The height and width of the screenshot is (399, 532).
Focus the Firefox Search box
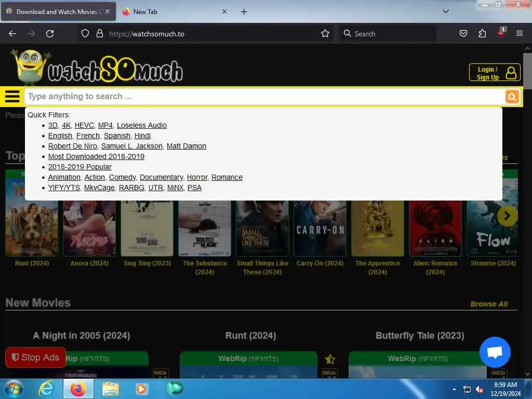pos(388,34)
